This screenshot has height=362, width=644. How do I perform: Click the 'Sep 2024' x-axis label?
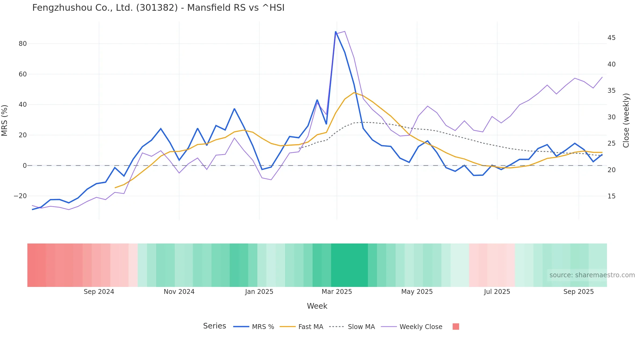[99, 292]
